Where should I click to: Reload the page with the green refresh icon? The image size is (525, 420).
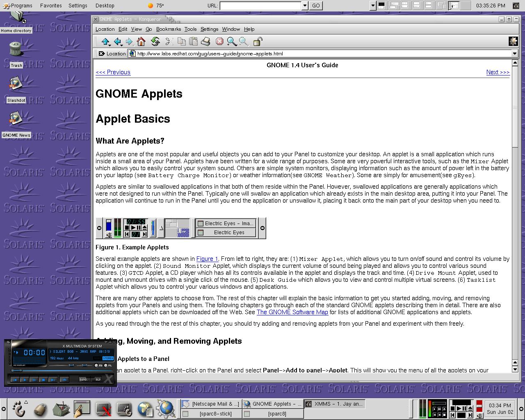coord(155,41)
